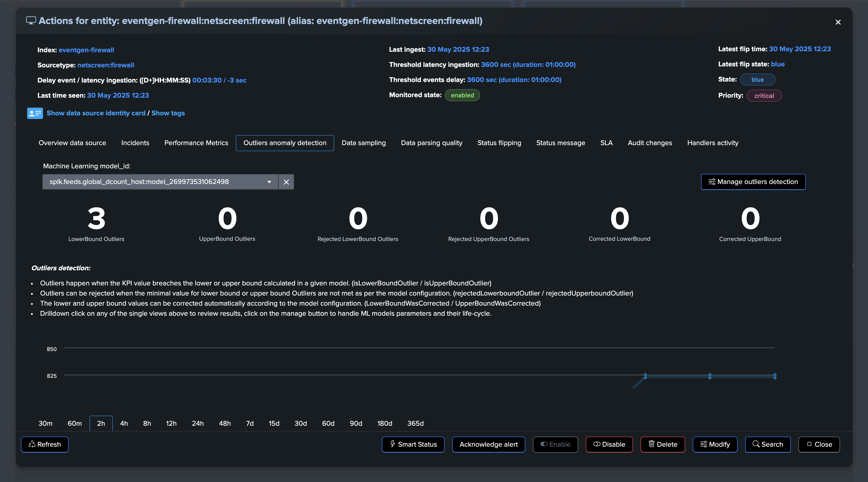This screenshot has width=868, height=482.
Task: Expand Show data source identity card
Action: tap(96, 113)
